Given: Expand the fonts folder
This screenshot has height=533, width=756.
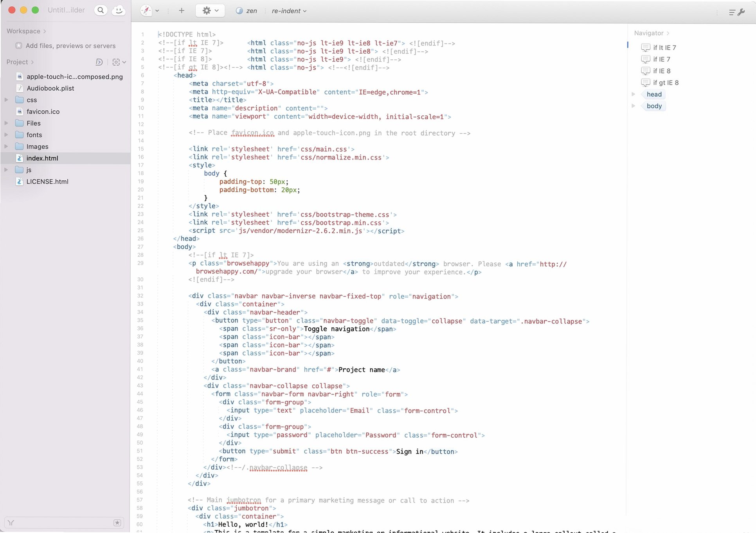Looking at the screenshot, I should click(x=6, y=135).
